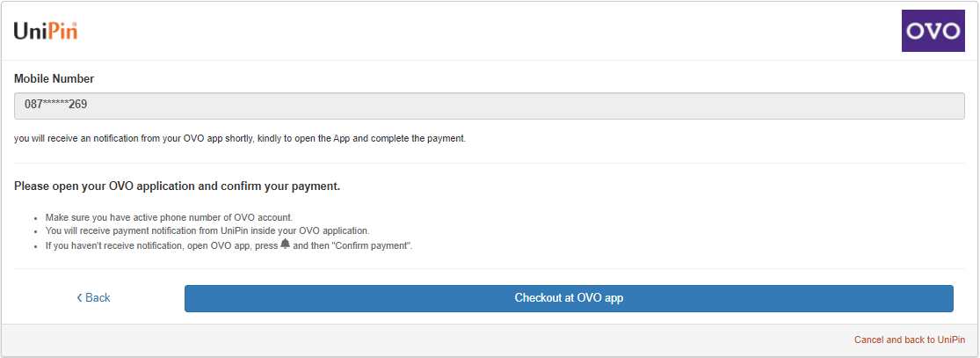Click the 'Make sure you have active phone' bullet
980x358 pixels.
(169, 218)
